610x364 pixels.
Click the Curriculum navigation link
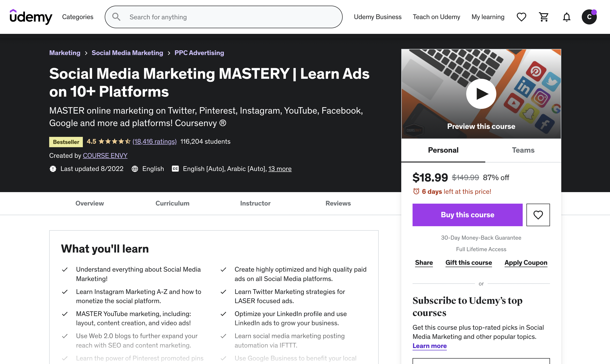coord(172,202)
